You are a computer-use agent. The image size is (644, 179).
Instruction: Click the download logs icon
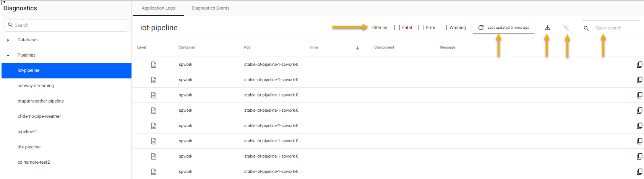tap(547, 28)
